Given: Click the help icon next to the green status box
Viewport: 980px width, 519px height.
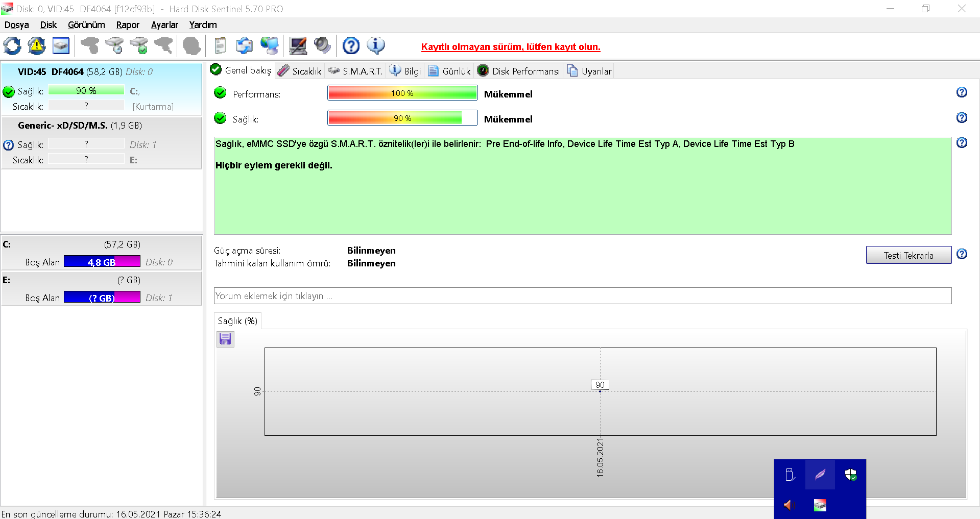Looking at the screenshot, I should [962, 143].
